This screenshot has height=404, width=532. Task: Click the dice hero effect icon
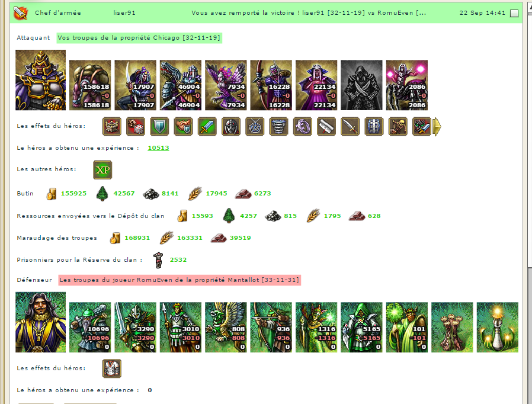pyautogui.click(x=136, y=127)
